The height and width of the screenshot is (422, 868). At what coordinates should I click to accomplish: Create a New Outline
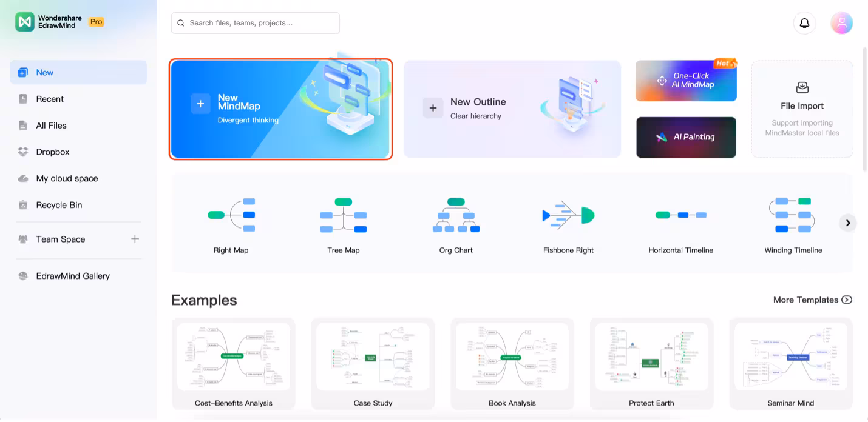512,109
